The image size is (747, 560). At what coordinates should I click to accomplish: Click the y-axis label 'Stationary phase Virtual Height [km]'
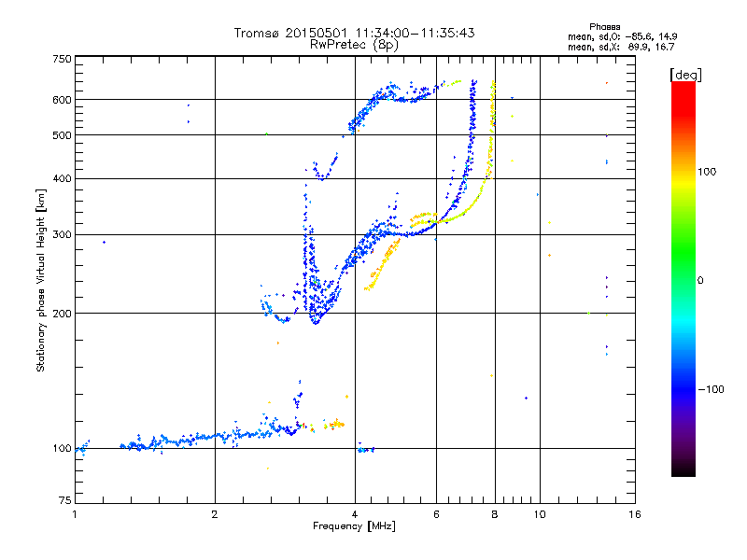40,281
